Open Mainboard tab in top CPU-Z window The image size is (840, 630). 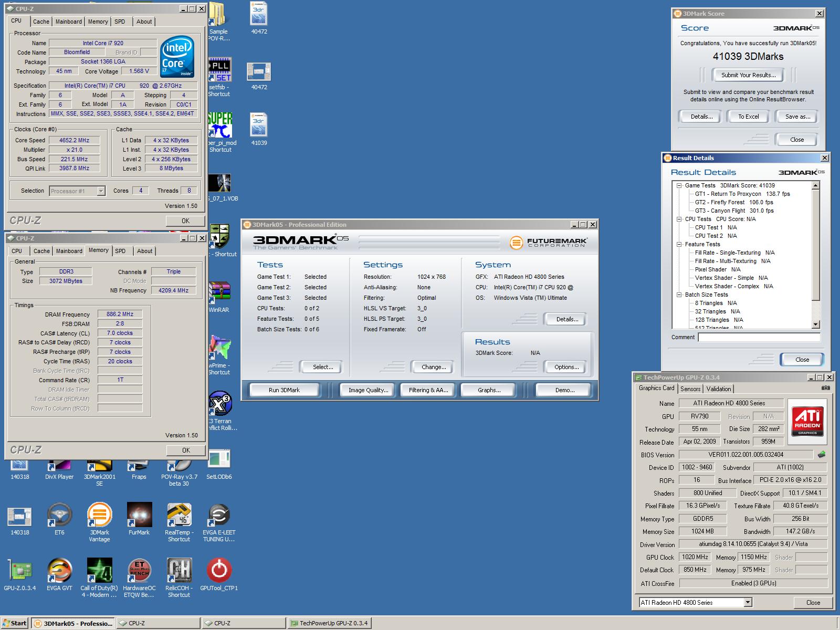point(69,22)
